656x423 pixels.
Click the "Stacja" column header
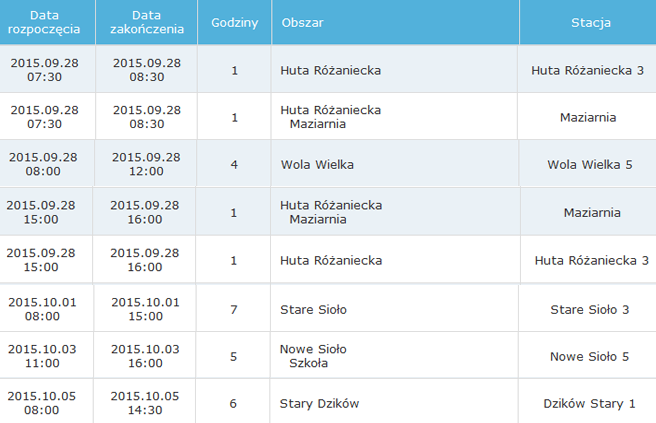[x=591, y=22]
